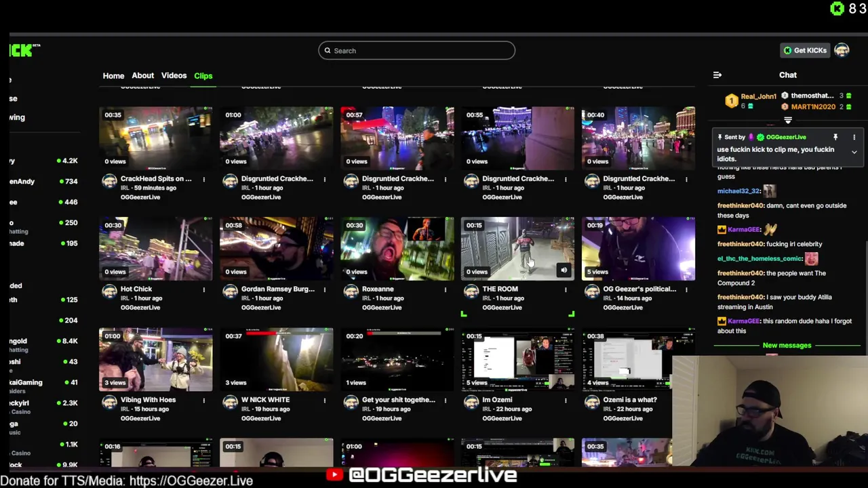
Task: Open the pinned message options menu
Action: (x=854, y=137)
